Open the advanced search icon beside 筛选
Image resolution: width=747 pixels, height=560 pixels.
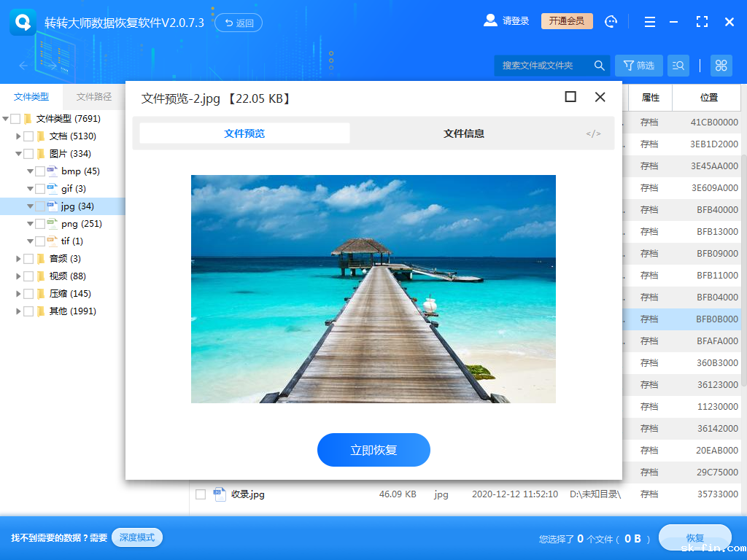pos(678,65)
